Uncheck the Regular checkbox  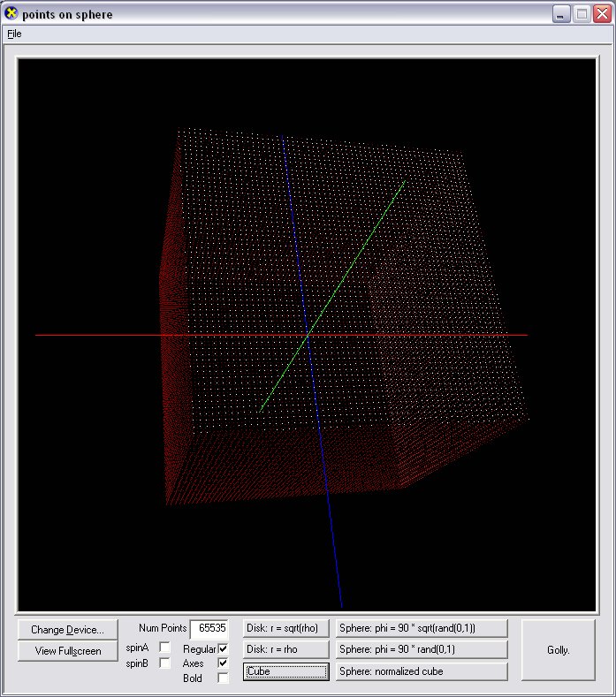[223, 648]
